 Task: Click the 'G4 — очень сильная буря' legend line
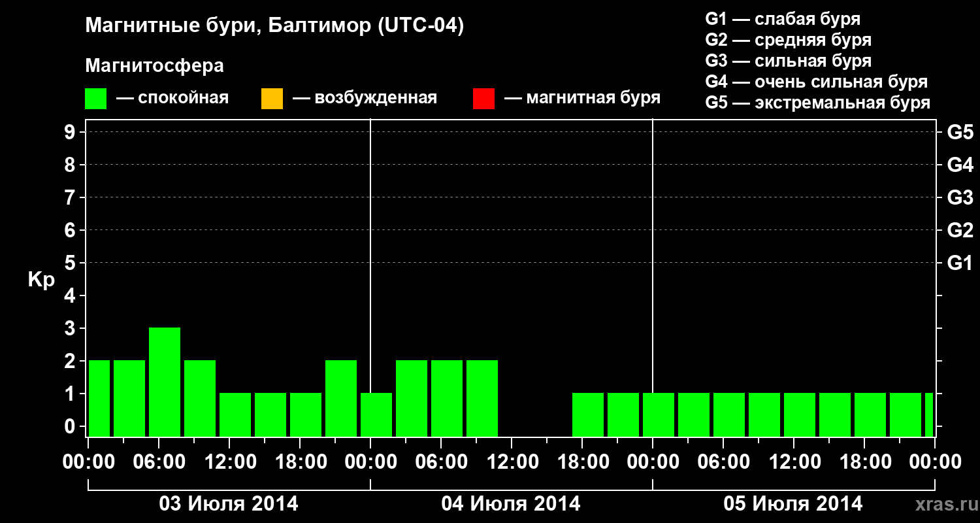click(817, 82)
